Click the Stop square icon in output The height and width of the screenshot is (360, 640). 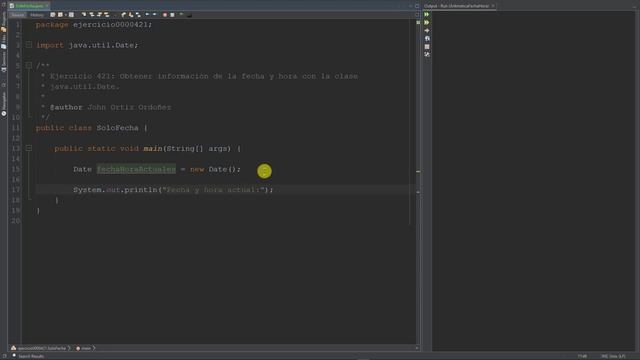click(x=427, y=47)
